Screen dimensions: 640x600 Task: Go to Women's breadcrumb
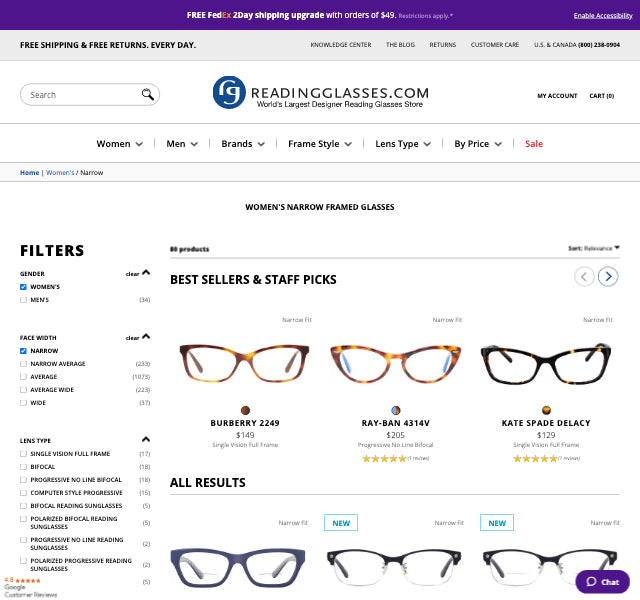click(60, 173)
